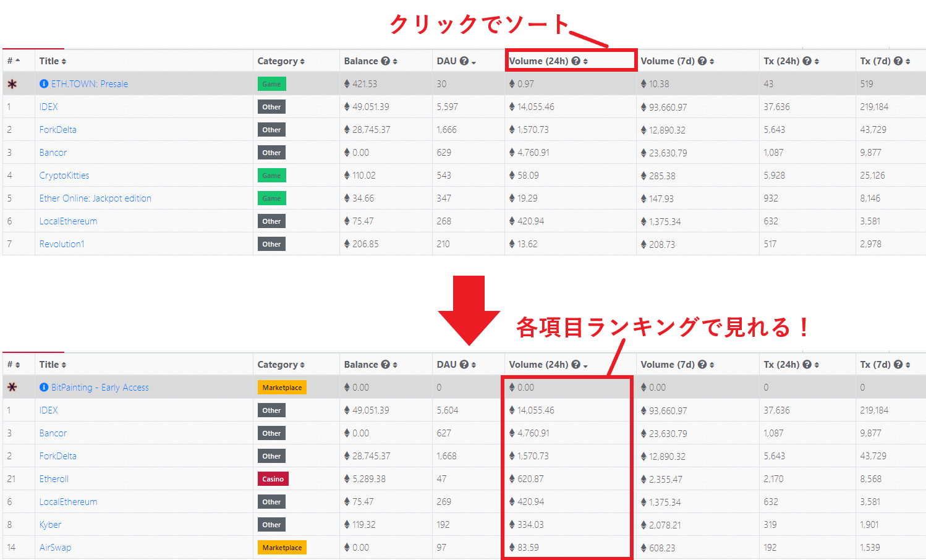926x560 pixels.
Task: Click the Volume (7d) help icon in the BitPainting table
Action: click(x=702, y=365)
